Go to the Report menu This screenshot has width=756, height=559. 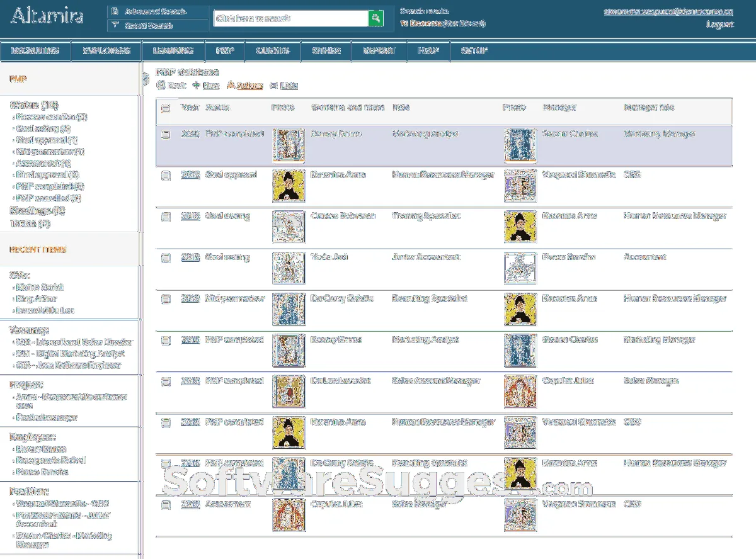point(379,51)
